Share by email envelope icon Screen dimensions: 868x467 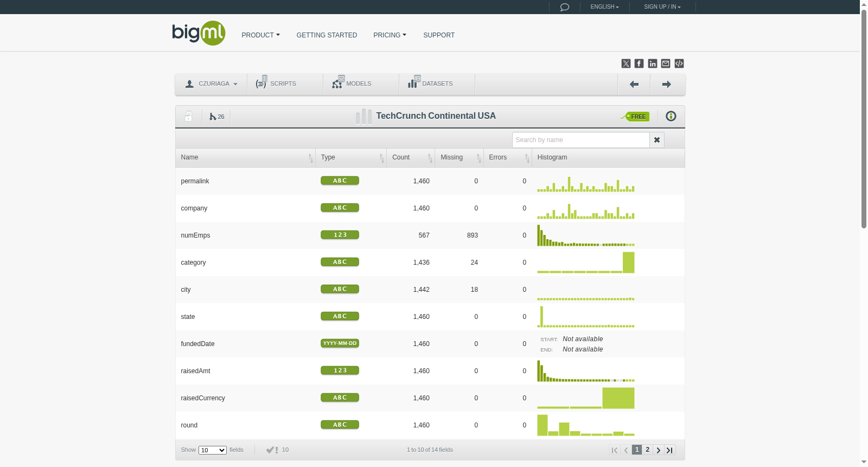666,63
